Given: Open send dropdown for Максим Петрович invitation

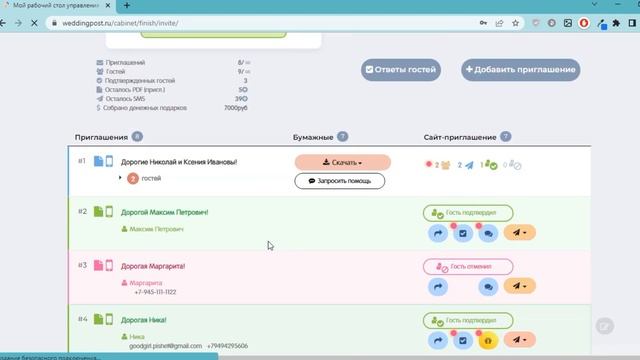Looking at the screenshot, I should (x=520, y=233).
